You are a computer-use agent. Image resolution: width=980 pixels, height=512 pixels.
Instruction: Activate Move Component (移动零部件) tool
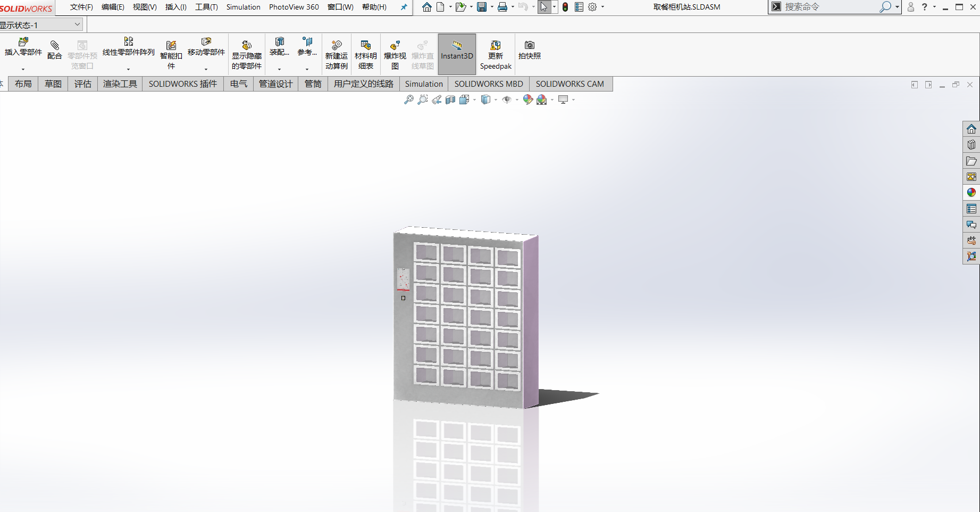pos(206,42)
